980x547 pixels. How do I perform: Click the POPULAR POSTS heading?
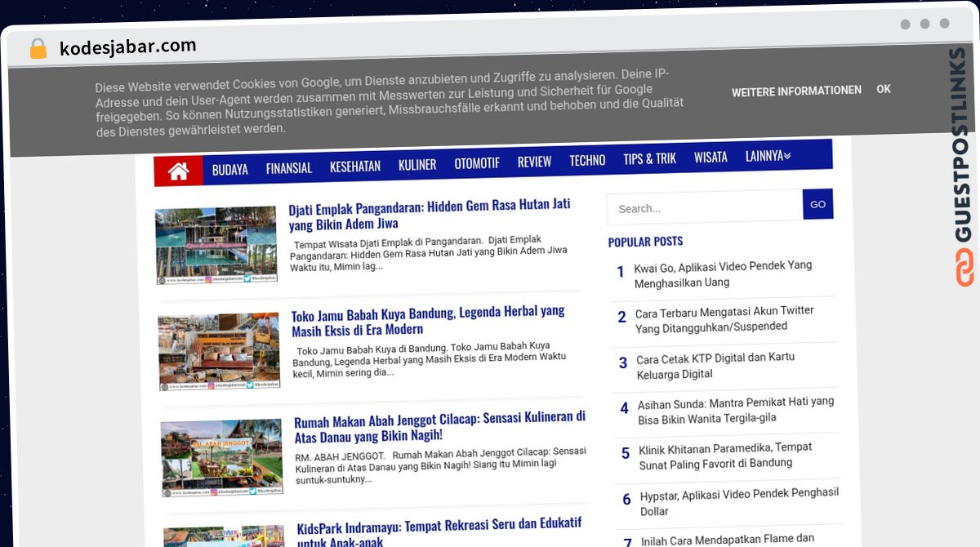pos(645,242)
